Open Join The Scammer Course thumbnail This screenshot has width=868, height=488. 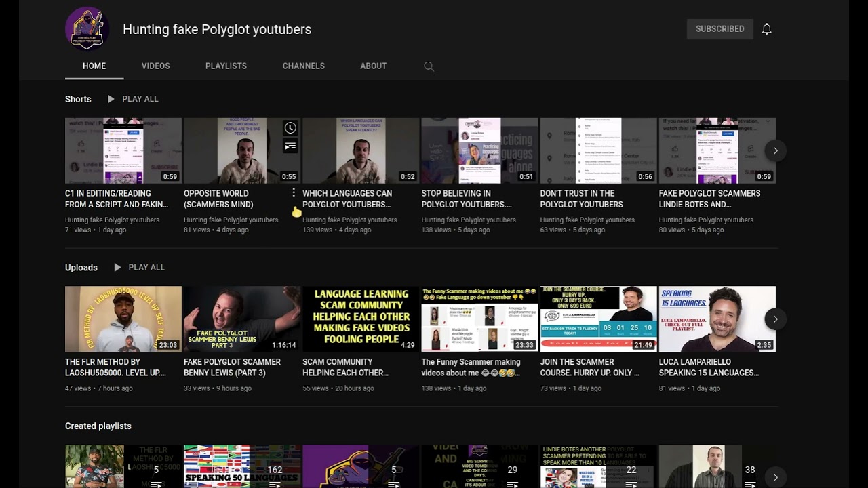pyautogui.click(x=598, y=319)
